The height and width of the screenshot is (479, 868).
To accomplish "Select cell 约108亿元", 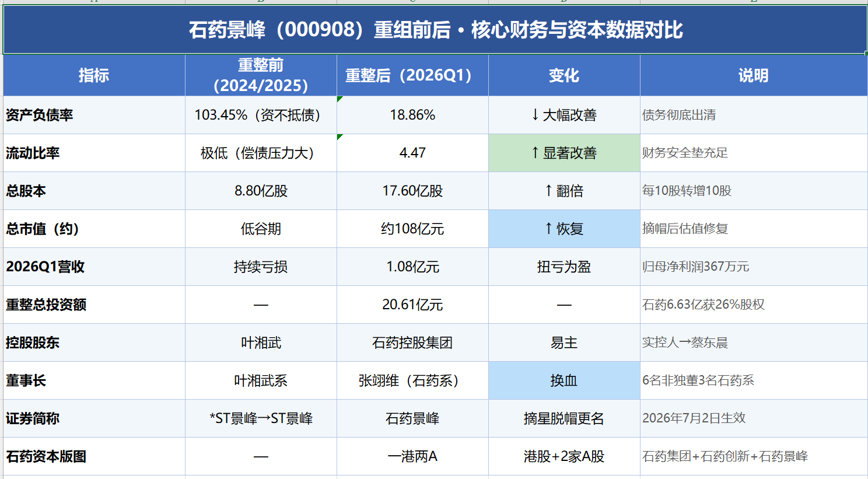I will point(412,229).
